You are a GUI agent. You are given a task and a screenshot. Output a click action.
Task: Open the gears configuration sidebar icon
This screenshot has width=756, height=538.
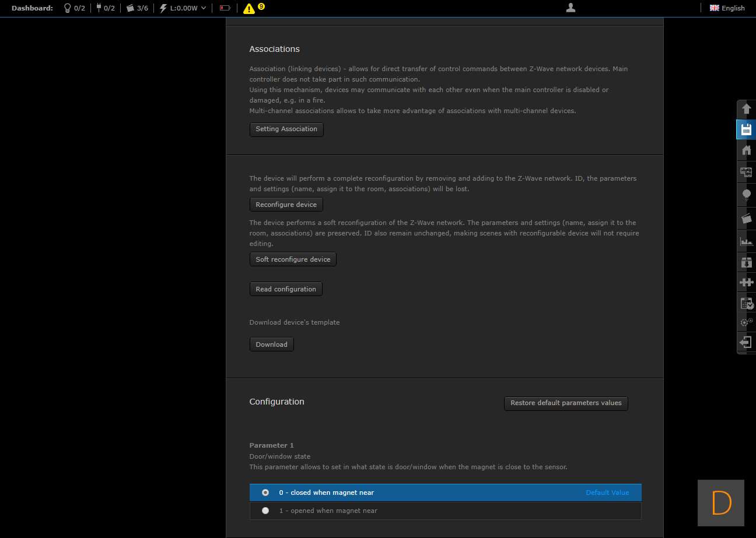[x=746, y=322]
